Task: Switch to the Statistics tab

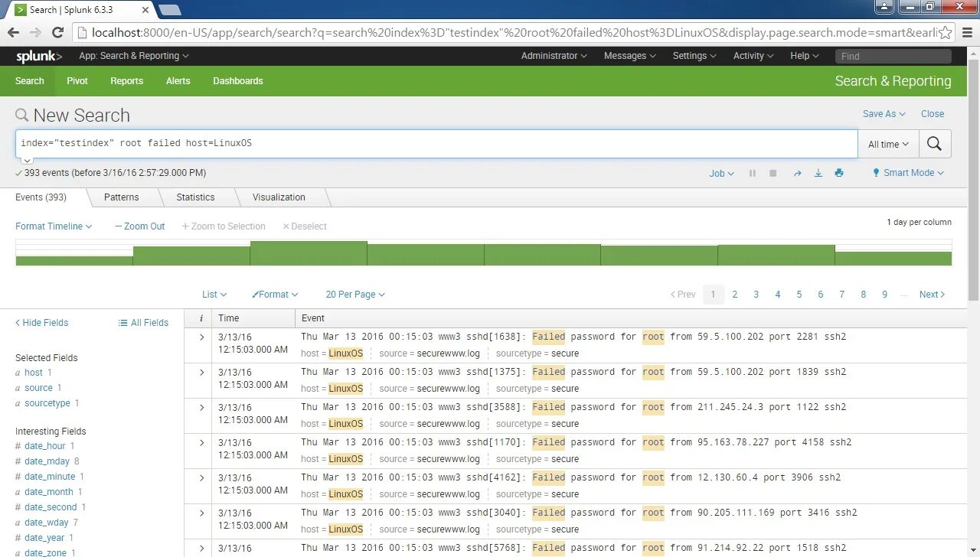Action: 196,197
